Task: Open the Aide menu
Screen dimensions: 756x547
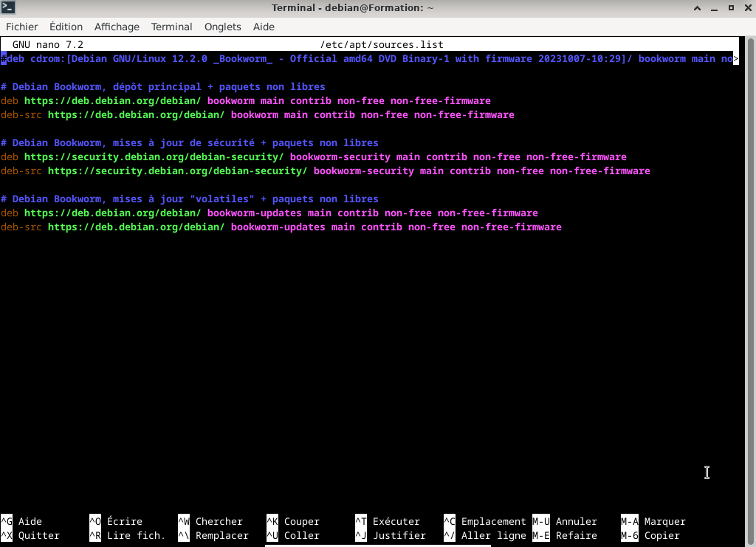Action: (264, 27)
